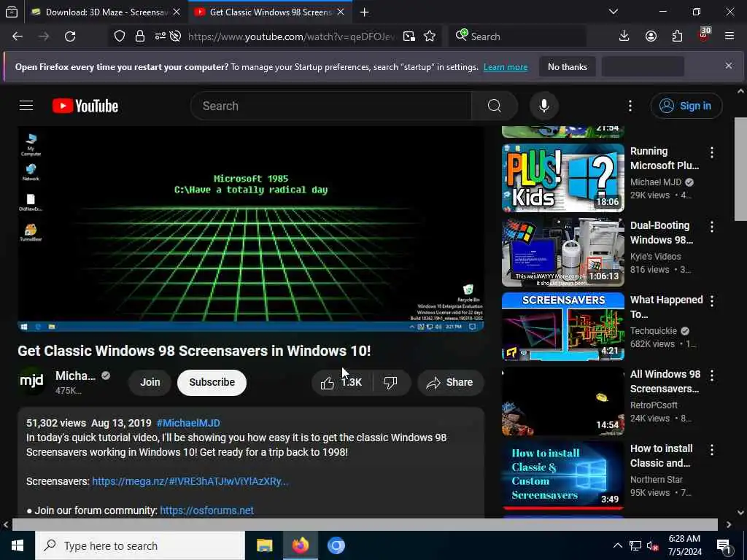Screen dimensions: 747x560
Task: Open the #MichaelMJD hashtag link
Action: (188, 423)
